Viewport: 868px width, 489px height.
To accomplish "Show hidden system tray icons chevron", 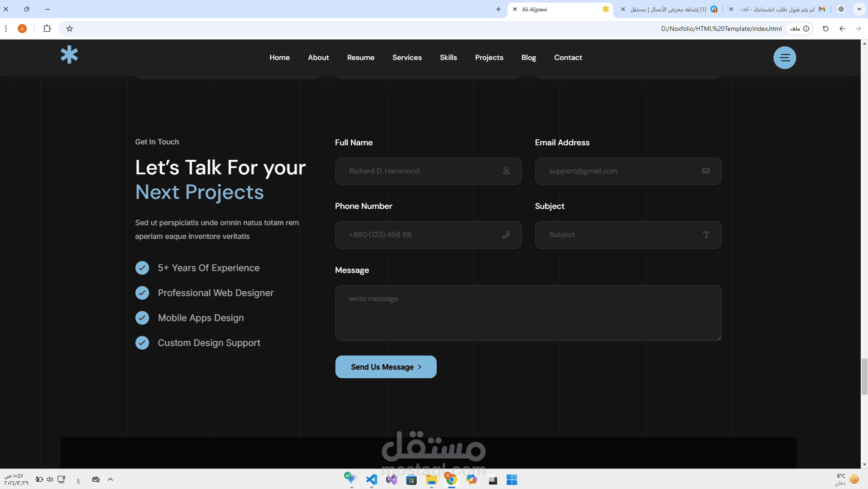I will click(x=110, y=479).
